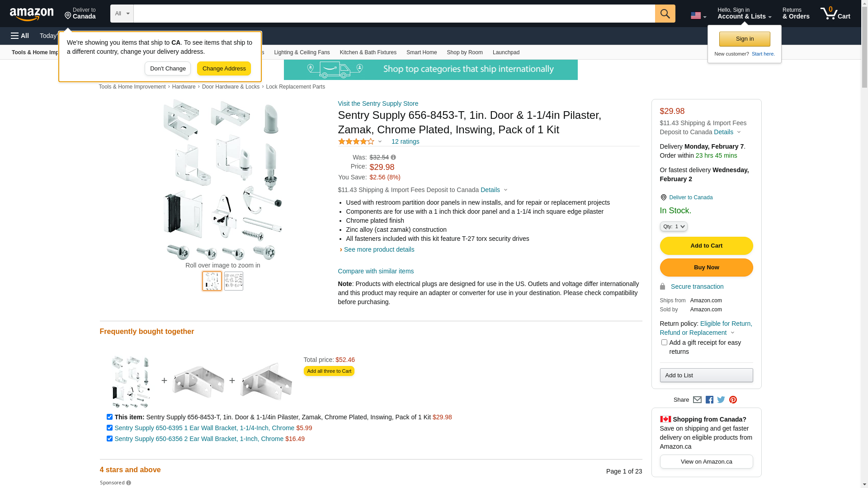868x488 pixels.
Task: Open Lighting & Ceiling Fans menu
Action: pos(302,52)
